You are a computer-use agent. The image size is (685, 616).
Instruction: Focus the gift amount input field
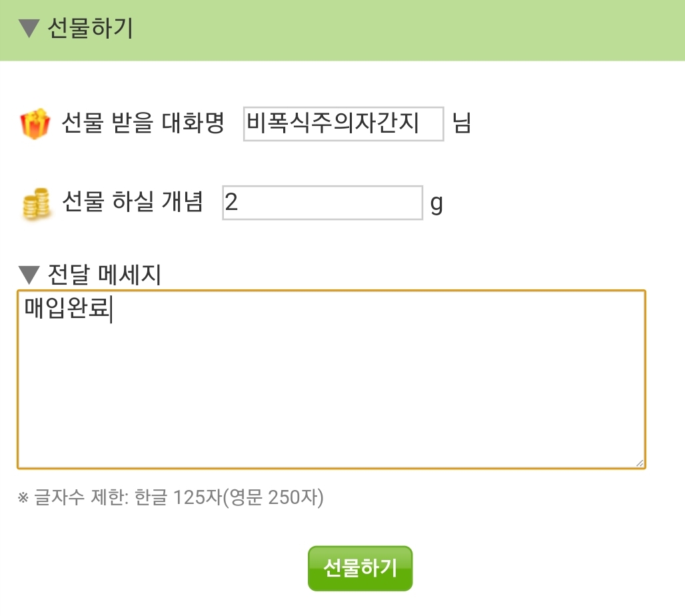point(323,203)
